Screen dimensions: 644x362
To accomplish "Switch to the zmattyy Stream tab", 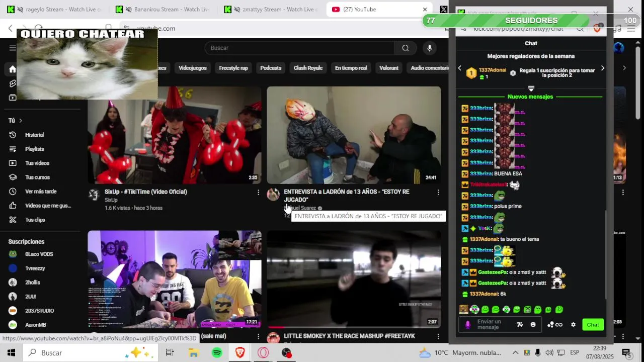I will [273, 9].
